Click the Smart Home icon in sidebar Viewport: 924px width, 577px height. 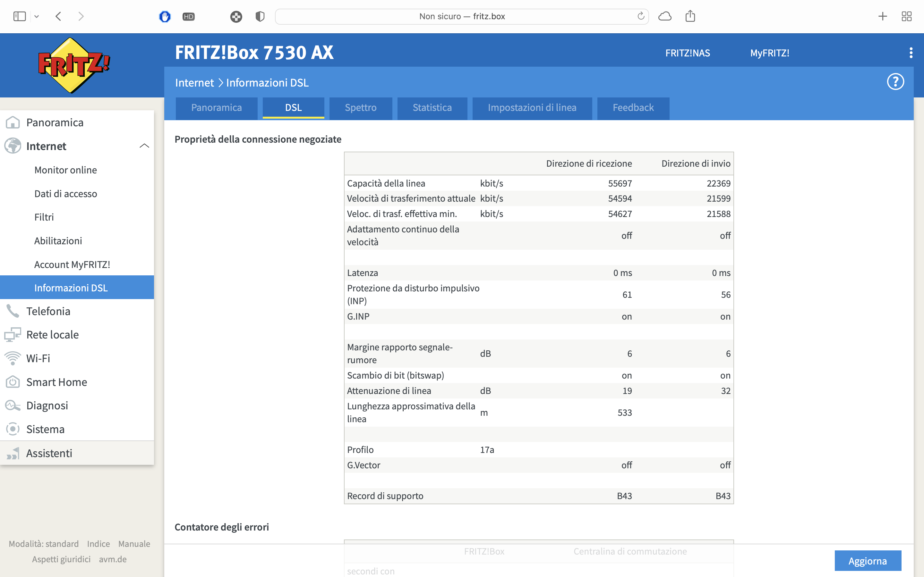pyautogui.click(x=13, y=382)
